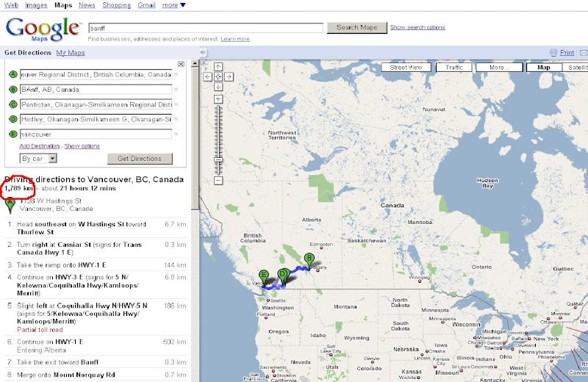
Task: Open the 'more' dropdown in top navigation
Action: 173,5
